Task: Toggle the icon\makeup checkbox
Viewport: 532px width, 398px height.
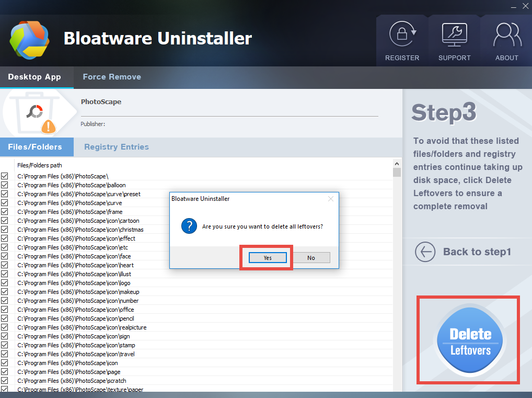Action: 4,292
